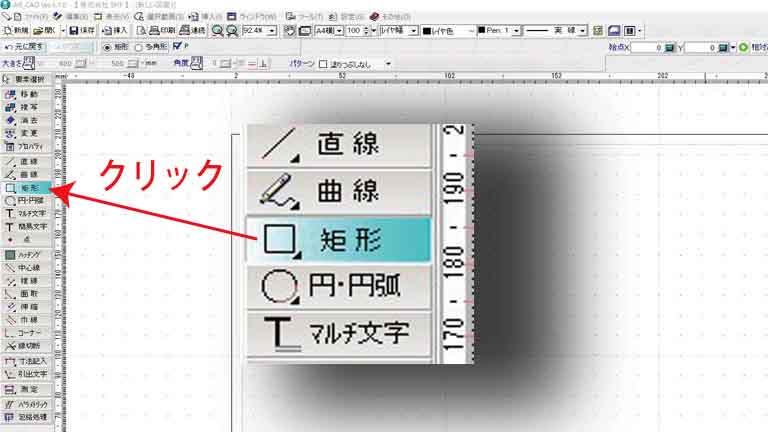This screenshot has height=432, width=768.
Task: Select the 点 point tool
Action: pyautogui.click(x=26, y=240)
